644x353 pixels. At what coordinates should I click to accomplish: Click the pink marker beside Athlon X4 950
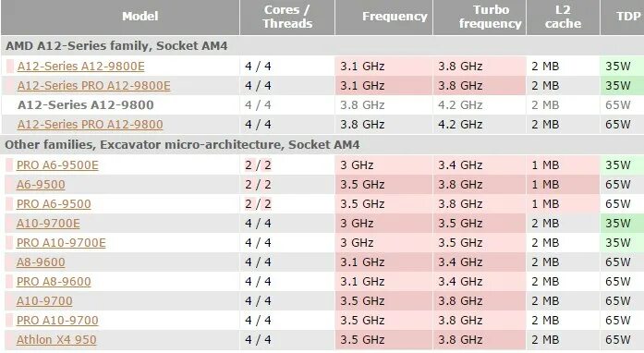click(x=9, y=340)
